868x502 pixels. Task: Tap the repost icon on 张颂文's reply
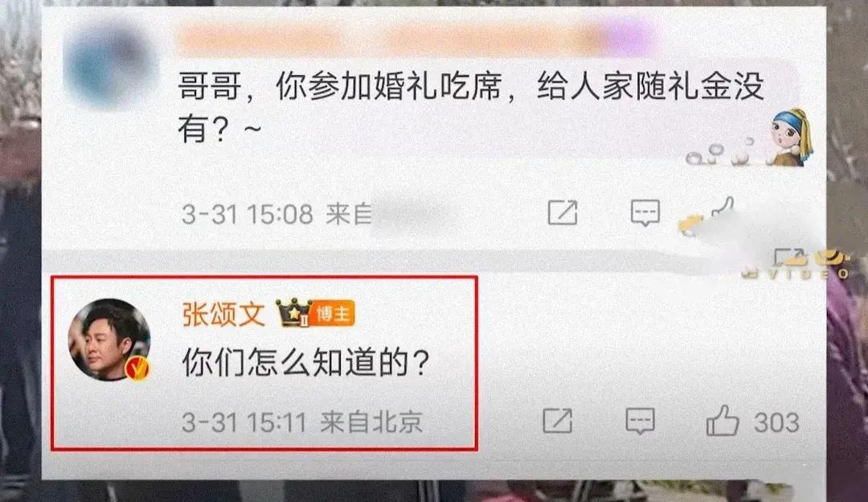click(558, 421)
